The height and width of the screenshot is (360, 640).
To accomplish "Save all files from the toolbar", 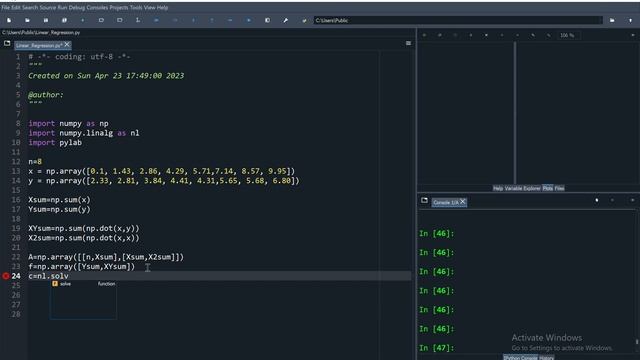I will coord(64,20).
